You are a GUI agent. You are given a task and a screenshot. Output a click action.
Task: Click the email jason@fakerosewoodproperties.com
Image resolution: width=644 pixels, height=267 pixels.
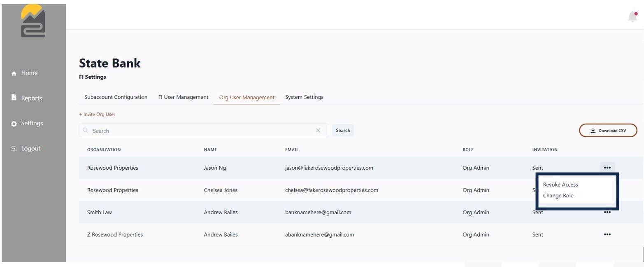point(329,168)
